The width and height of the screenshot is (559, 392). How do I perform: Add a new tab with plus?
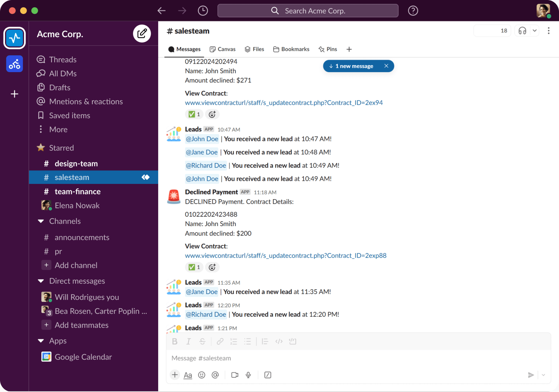pyautogui.click(x=349, y=49)
